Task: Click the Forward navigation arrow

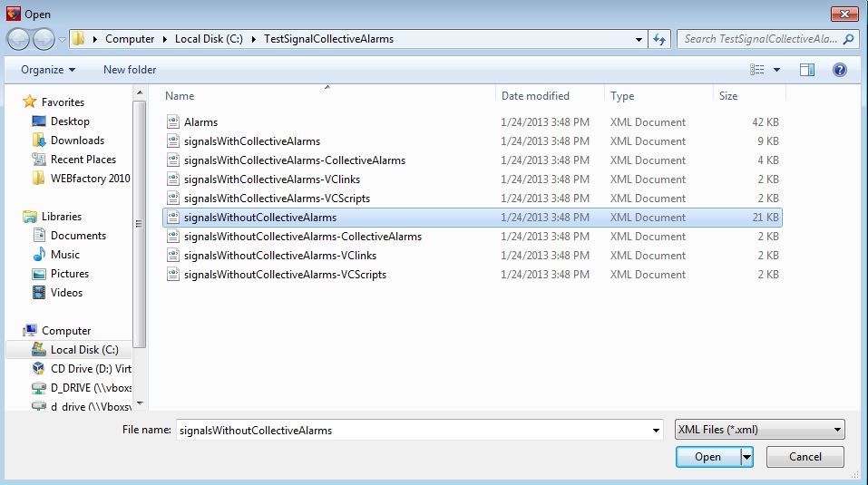Action: point(44,39)
